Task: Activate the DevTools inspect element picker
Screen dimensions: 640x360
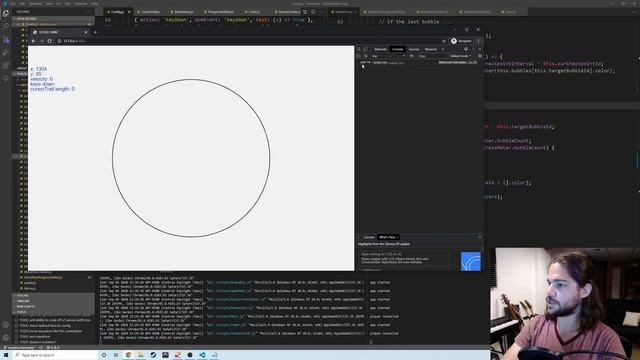Action: click(x=359, y=49)
